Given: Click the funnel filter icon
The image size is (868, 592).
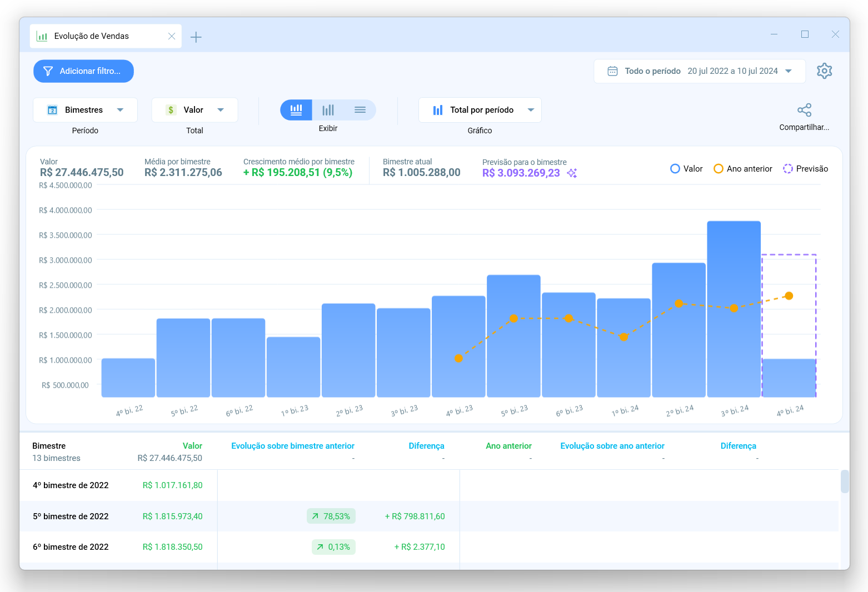Looking at the screenshot, I should point(48,71).
